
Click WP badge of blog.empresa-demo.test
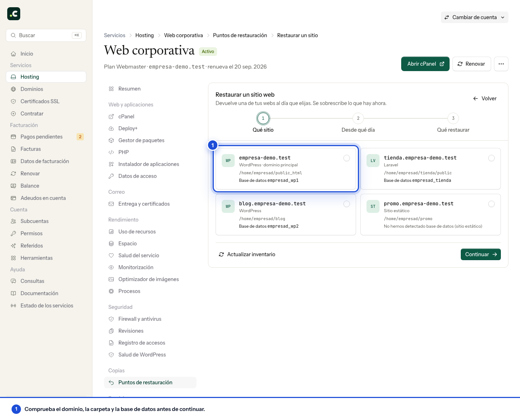(x=228, y=206)
